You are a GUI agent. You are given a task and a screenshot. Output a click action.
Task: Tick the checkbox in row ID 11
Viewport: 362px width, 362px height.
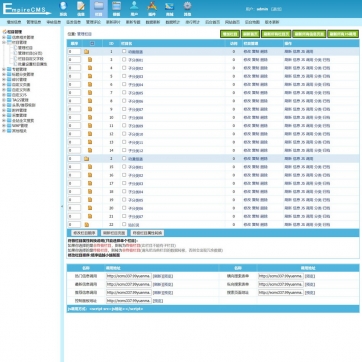124,125
